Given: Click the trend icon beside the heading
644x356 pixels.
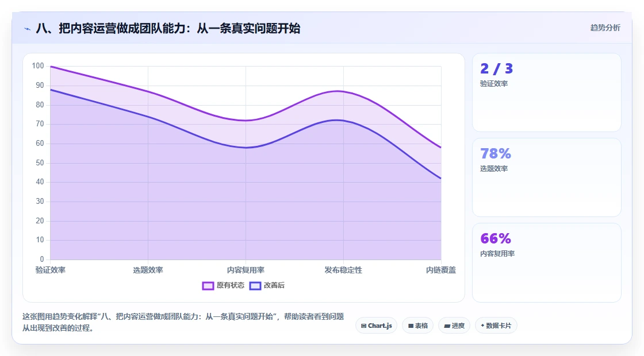Looking at the screenshot, I should 28,29.
